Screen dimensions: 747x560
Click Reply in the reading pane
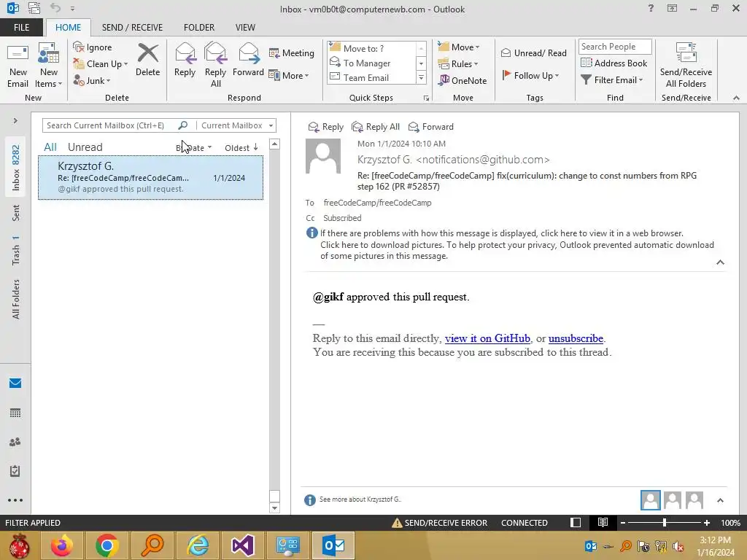326,127
